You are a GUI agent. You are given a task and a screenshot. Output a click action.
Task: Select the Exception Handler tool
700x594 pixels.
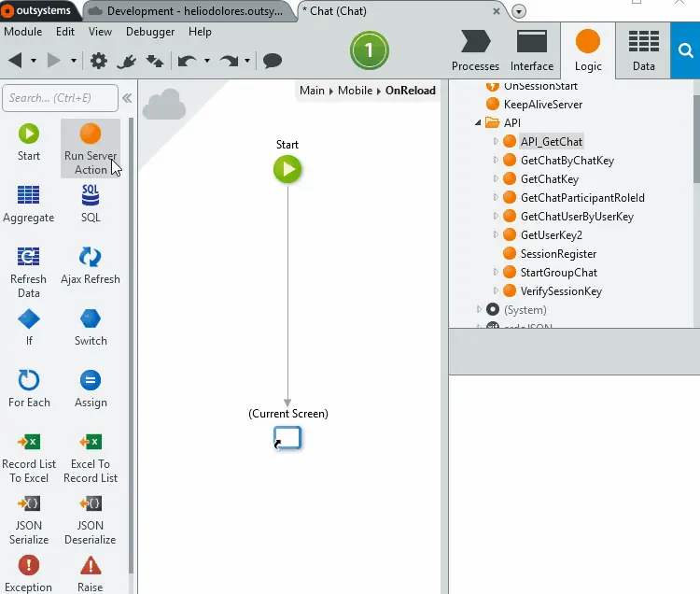coord(29,573)
